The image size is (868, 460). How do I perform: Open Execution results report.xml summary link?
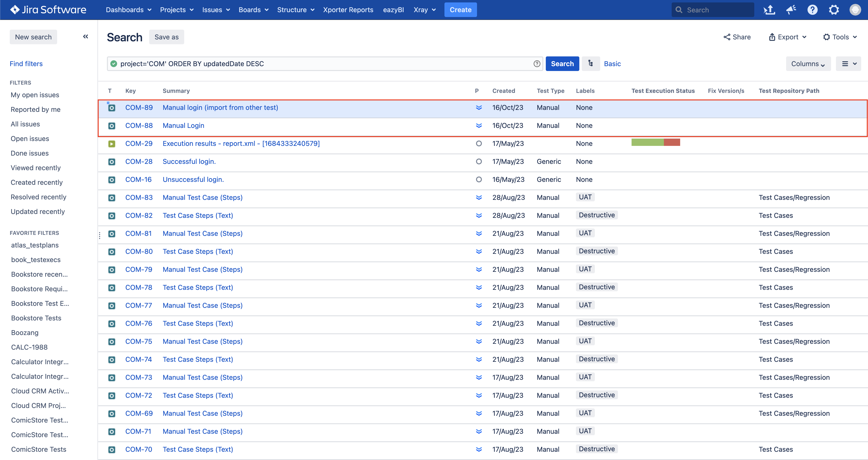(x=241, y=143)
